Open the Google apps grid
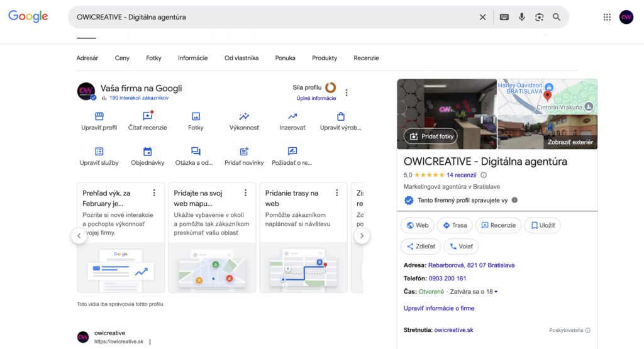This screenshot has height=349, width=644. [607, 17]
